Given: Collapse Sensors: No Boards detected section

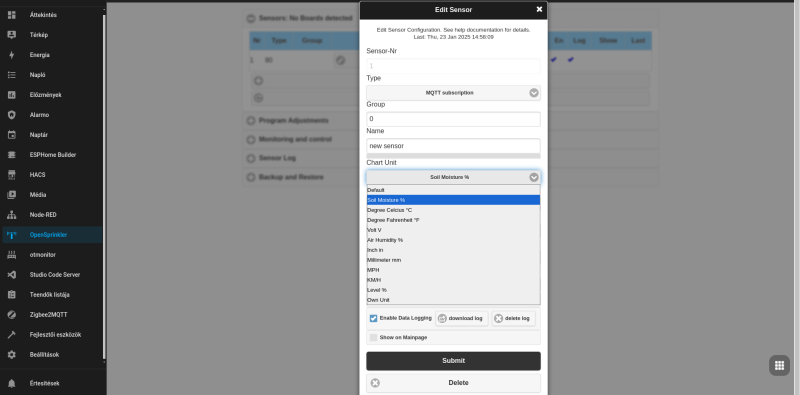Looking at the screenshot, I should (x=251, y=18).
